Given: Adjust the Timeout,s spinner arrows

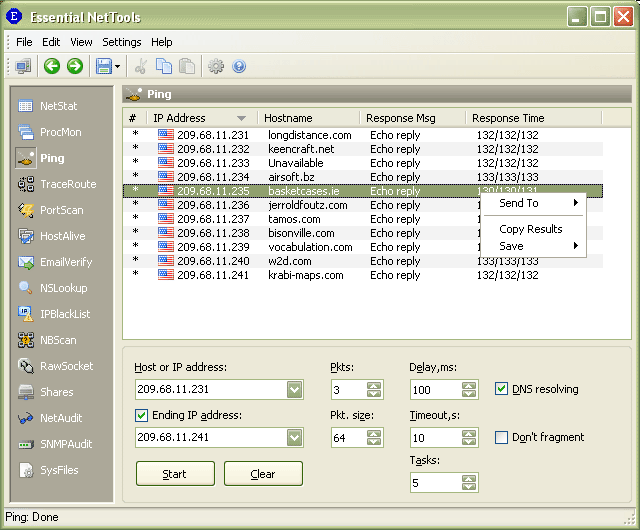Looking at the screenshot, I should click(469, 438).
